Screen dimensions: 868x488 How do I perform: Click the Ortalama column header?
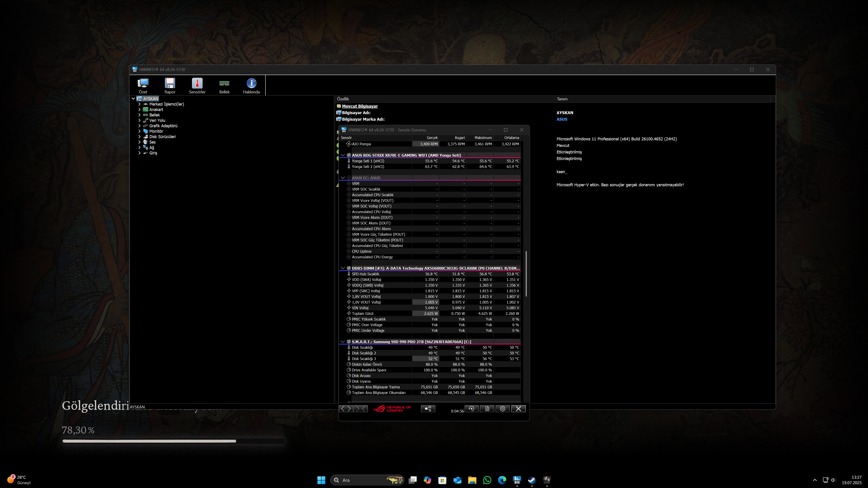coord(507,138)
